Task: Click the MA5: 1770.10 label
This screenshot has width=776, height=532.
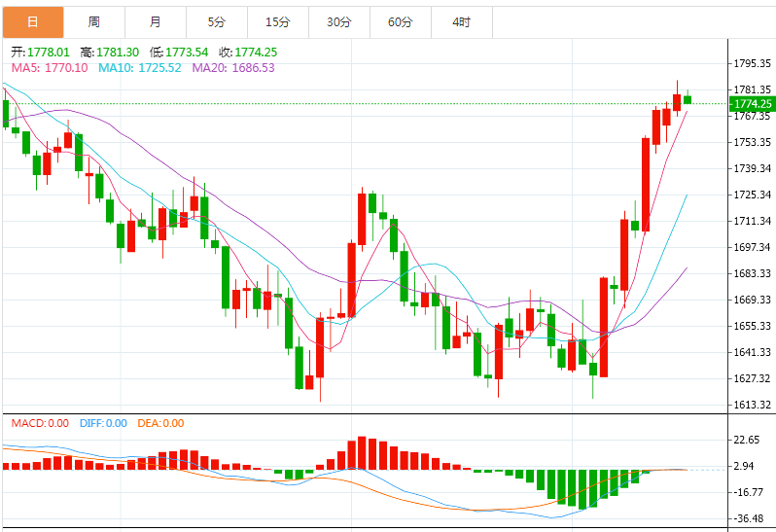Action: 50,68
